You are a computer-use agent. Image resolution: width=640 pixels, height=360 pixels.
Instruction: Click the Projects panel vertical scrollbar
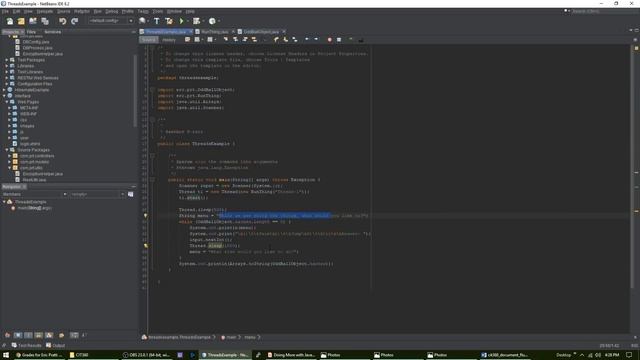point(135,90)
